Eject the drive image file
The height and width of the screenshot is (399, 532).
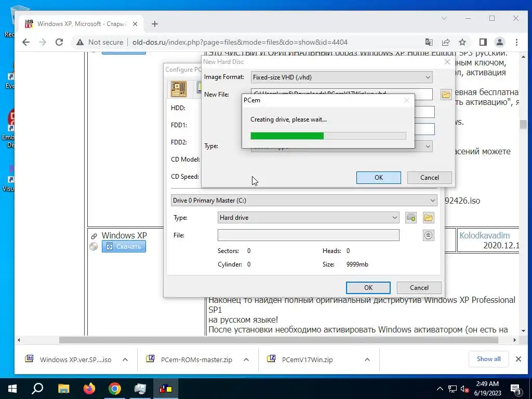pos(429,235)
